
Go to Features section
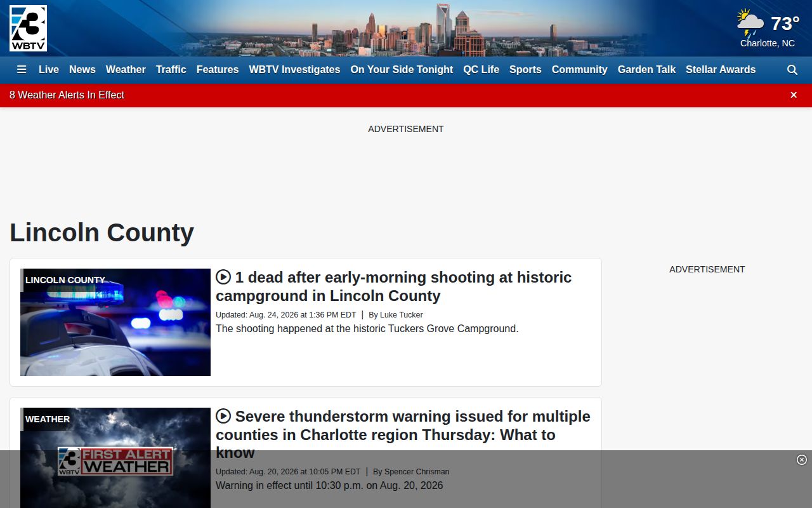click(218, 70)
